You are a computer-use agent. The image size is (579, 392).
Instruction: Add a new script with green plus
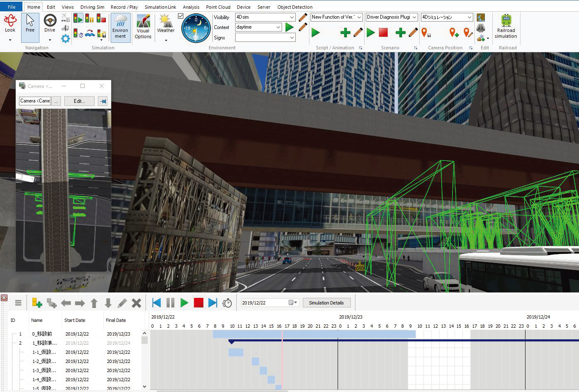345,32
